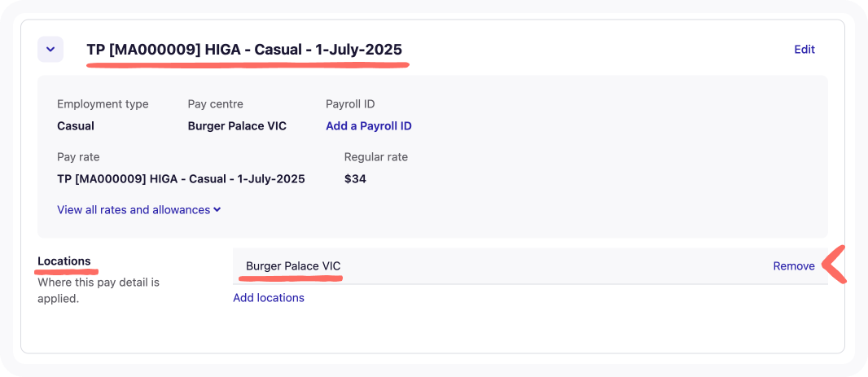Click the Employment type label

(103, 104)
